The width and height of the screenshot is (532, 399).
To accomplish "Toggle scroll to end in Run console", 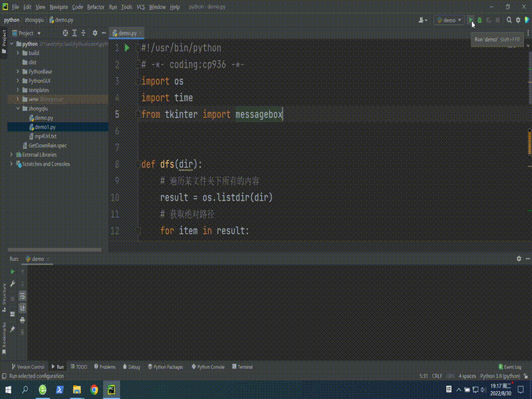I will point(23,308).
